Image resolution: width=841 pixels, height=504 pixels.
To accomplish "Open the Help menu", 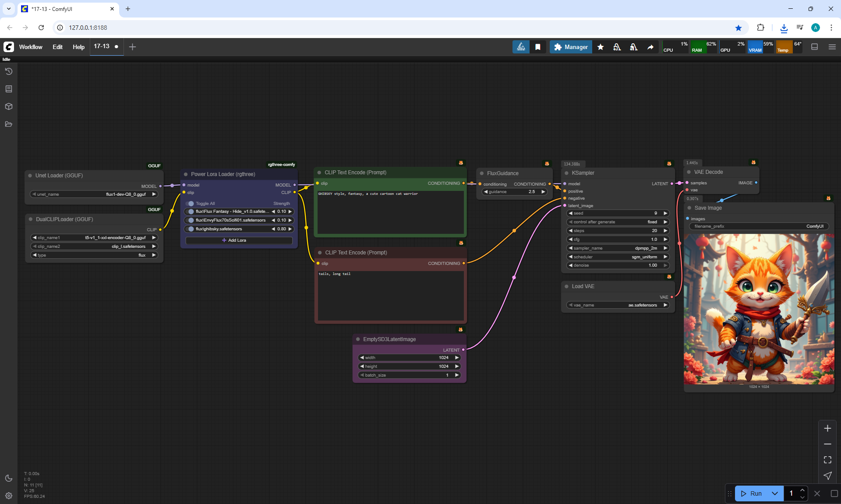I will pos(78,47).
